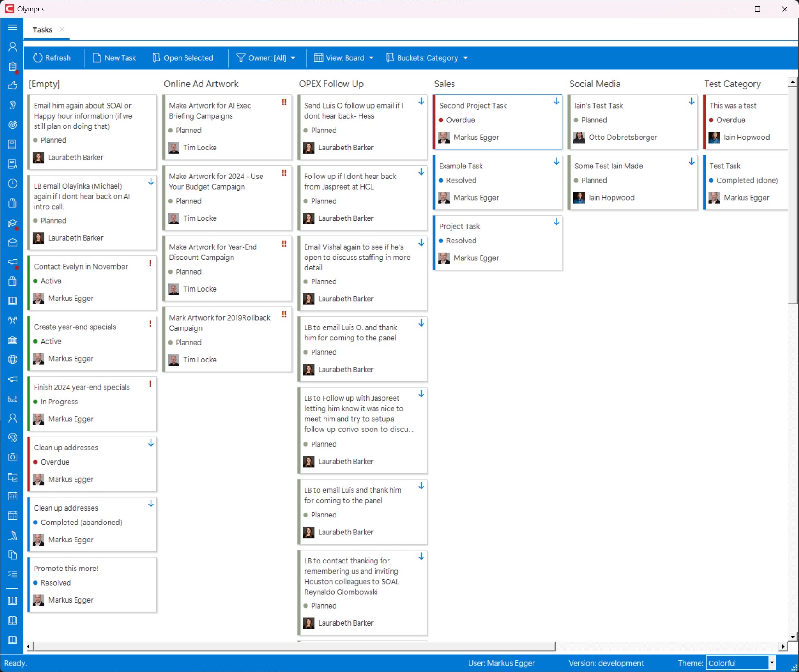Select the Promote this more! card

pos(92,585)
